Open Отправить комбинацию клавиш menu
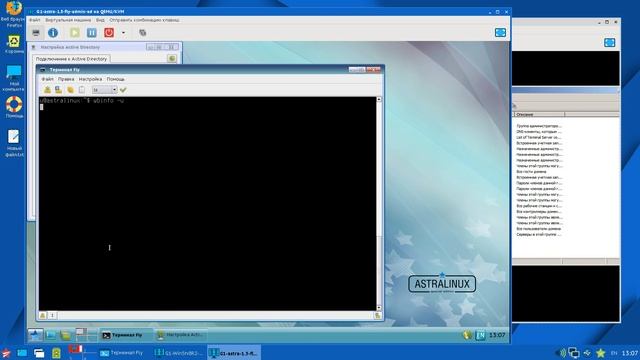Viewport: 640px width, 360px height. pyautogui.click(x=144, y=20)
